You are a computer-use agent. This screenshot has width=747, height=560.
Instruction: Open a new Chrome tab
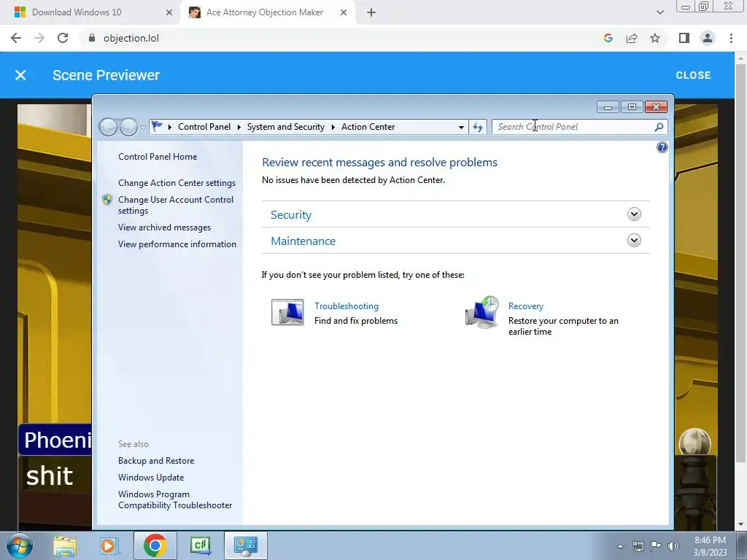coord(371,12)
